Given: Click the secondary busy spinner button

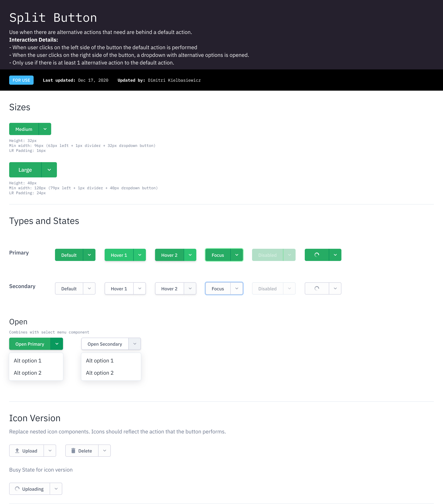Looking at the screenshot, I should click(317, 288).
